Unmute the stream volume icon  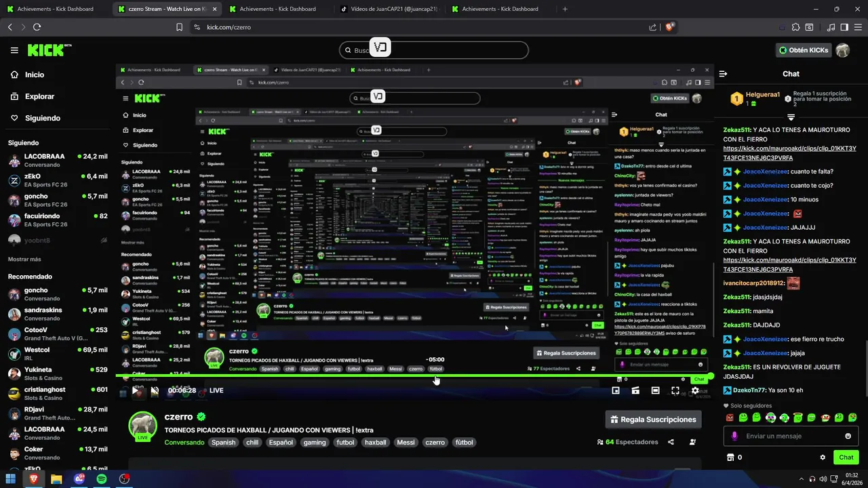coord(155,390)
